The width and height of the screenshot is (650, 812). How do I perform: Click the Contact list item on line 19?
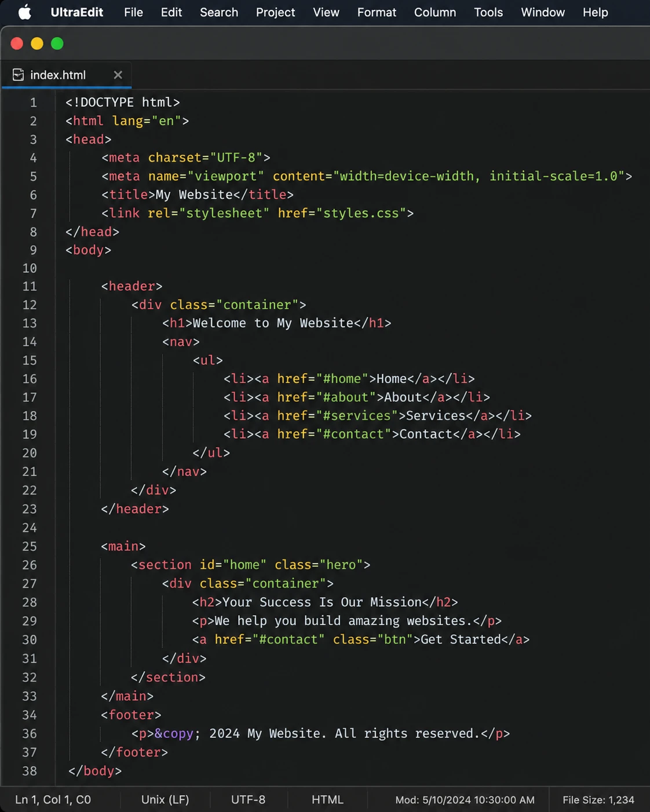(x=372, y=434)
